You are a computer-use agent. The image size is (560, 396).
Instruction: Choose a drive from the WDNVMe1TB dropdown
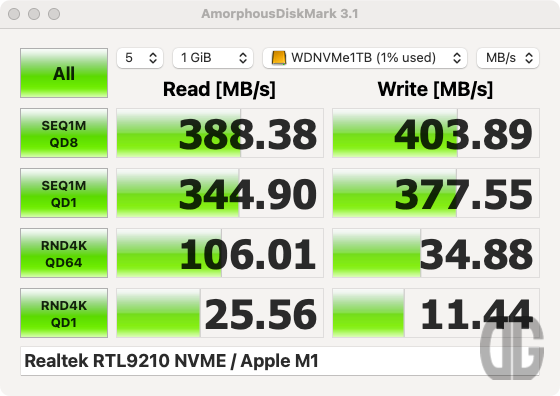click(365, 58)
